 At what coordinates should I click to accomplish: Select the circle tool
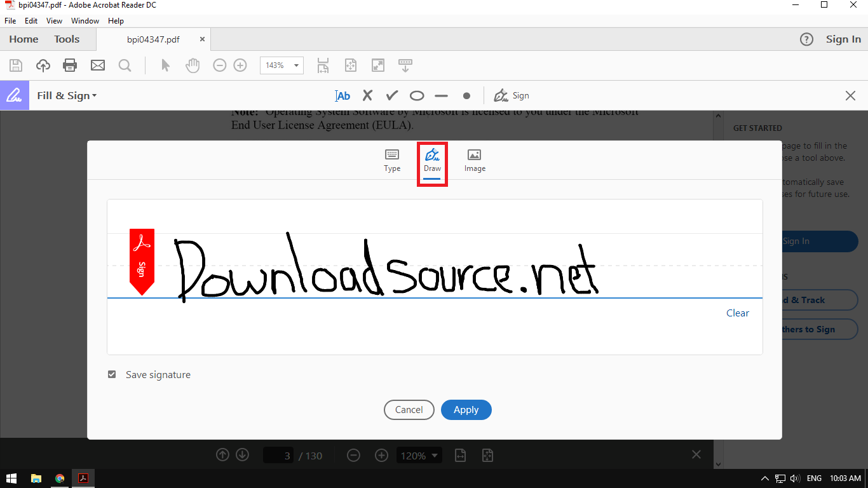(x=417, y=96)
